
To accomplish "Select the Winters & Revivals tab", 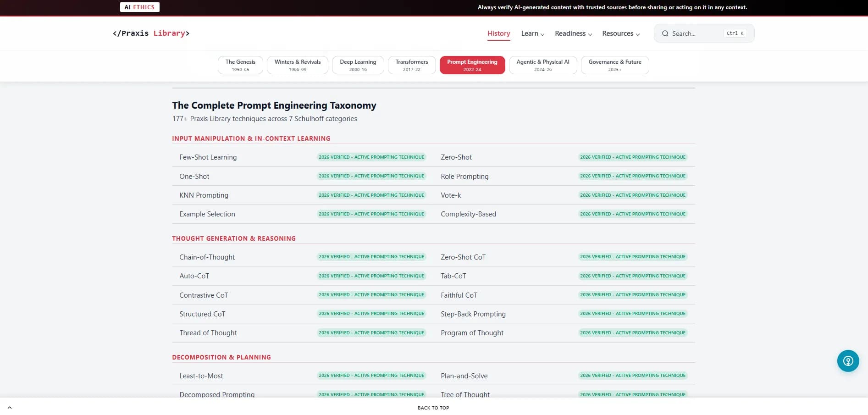I will [297, 65].
